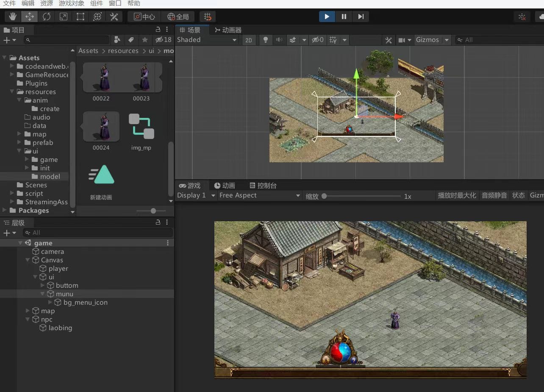Click the Hierarchy search field
Image resolution: width=544 pixels, height=392 pixels.
click(98, 233)
